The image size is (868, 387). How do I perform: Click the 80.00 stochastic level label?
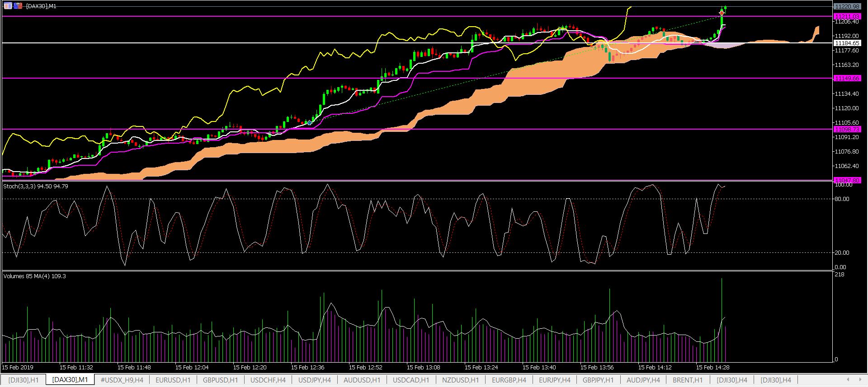point(842,199)
